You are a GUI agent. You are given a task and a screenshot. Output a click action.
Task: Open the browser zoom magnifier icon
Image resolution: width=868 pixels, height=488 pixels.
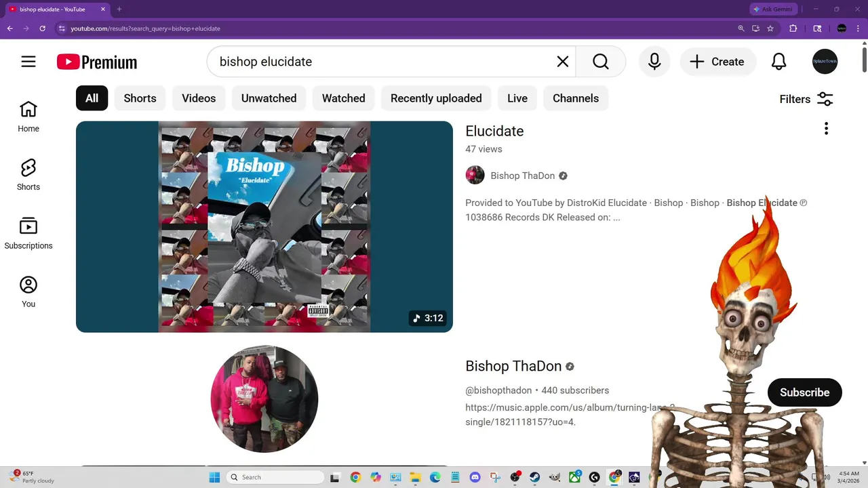(x=741, y=28)
